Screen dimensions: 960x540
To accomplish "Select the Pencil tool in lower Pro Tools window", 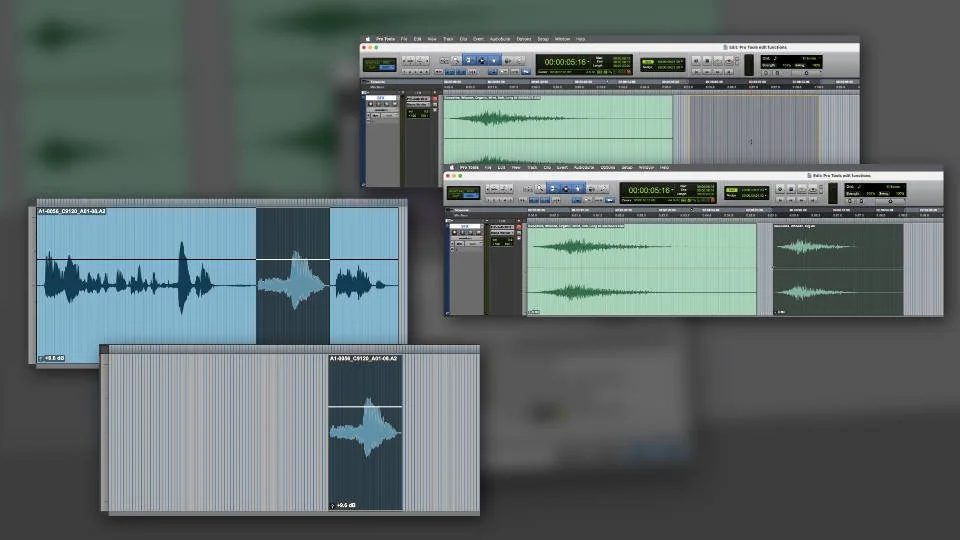I will (x=603, y=189).
